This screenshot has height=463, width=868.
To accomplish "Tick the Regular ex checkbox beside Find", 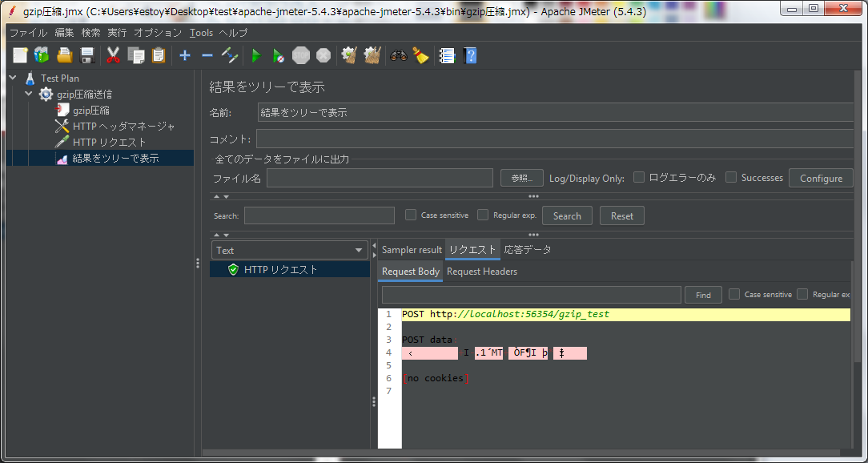I will 802,294.
